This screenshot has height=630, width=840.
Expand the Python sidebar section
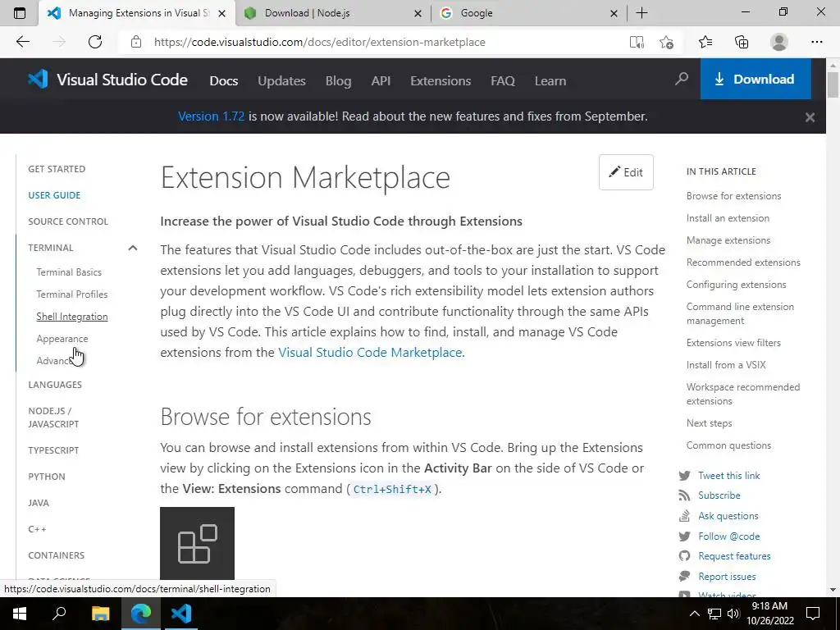pyautogui.click(x=47, y=477)
